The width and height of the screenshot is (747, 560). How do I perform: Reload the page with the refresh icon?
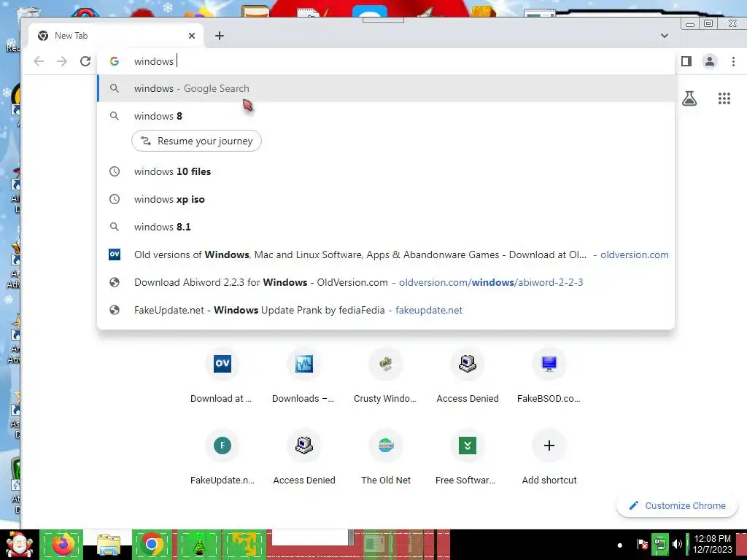pos(85,61)
